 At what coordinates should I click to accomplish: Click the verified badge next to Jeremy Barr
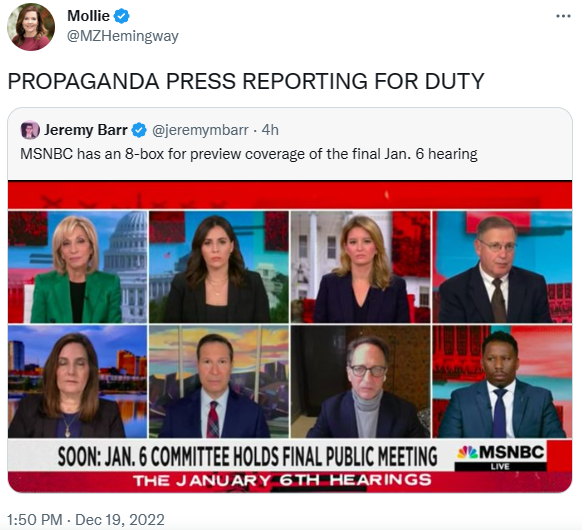139,130
